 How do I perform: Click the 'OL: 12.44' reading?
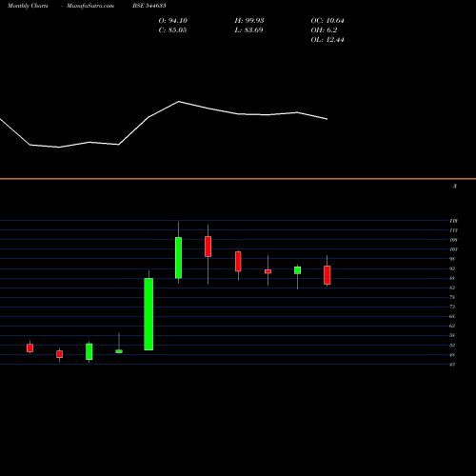pyautogui.click(x=327, y=40)
